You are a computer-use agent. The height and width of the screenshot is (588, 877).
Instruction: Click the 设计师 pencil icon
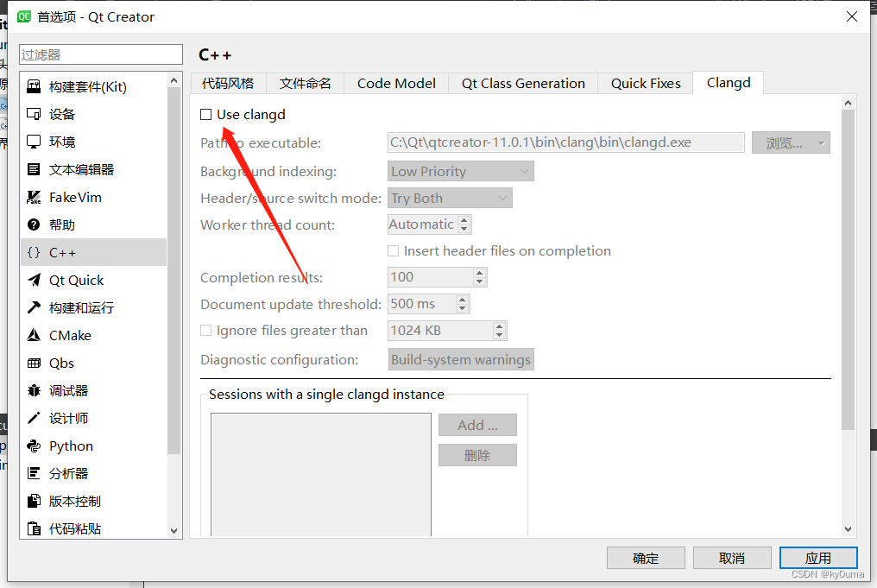click(x=35, y=418)
